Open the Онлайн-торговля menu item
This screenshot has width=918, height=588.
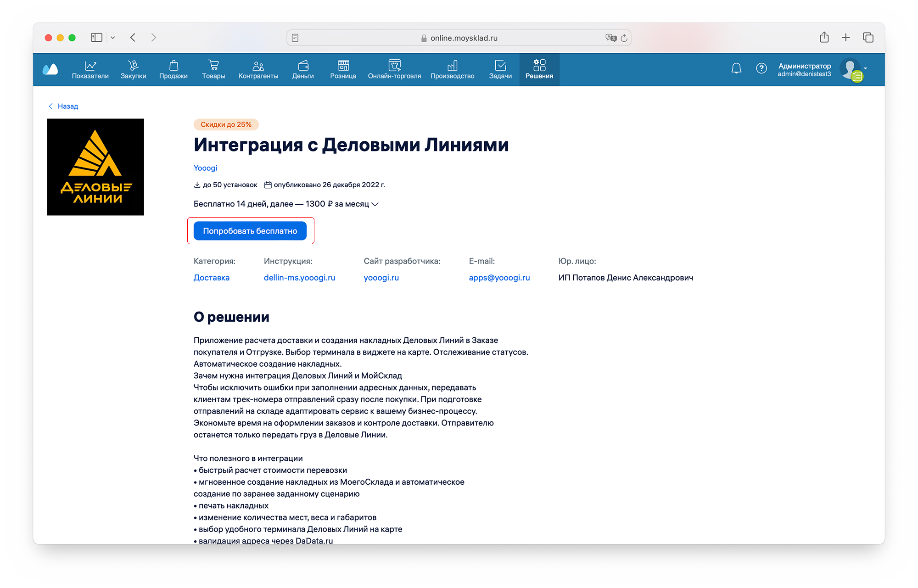coord(394,69)
